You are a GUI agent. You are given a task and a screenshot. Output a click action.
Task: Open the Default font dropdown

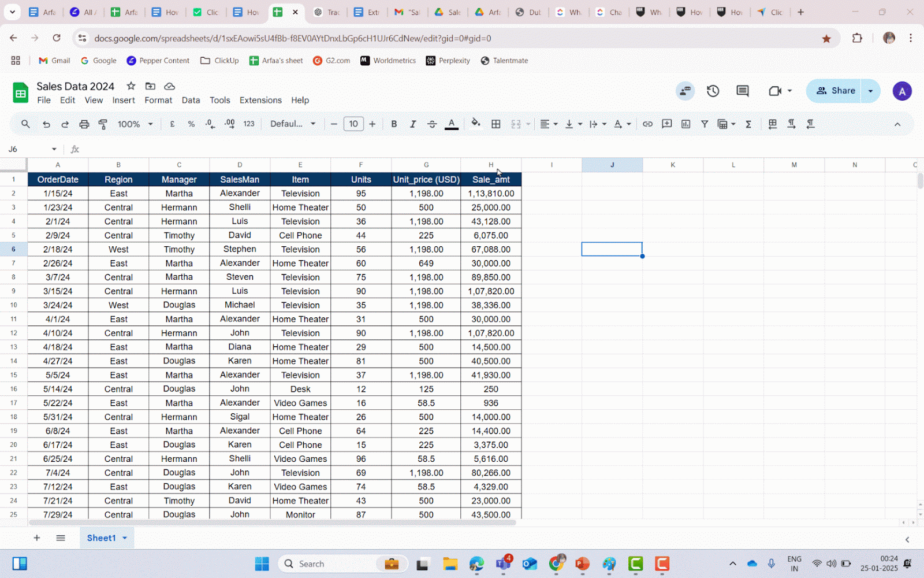(293, 124)
